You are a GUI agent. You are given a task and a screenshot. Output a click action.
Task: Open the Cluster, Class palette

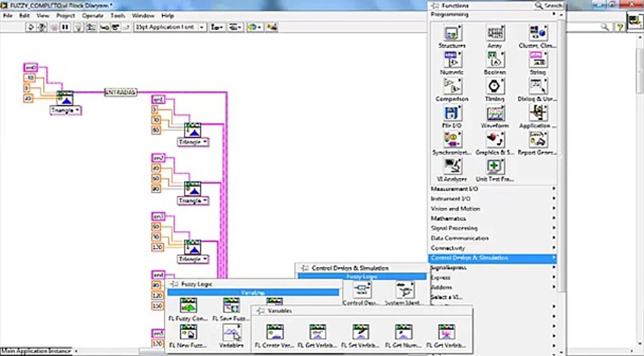538,34
